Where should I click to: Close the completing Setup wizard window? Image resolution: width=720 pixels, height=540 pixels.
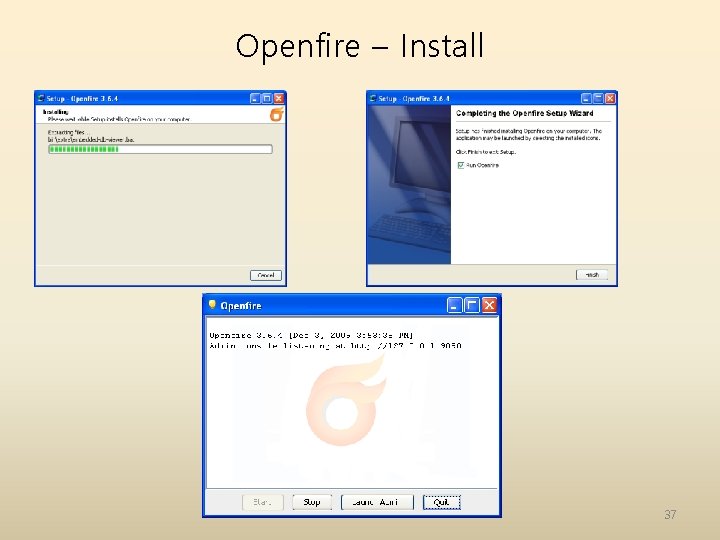(x=610, y=98)
